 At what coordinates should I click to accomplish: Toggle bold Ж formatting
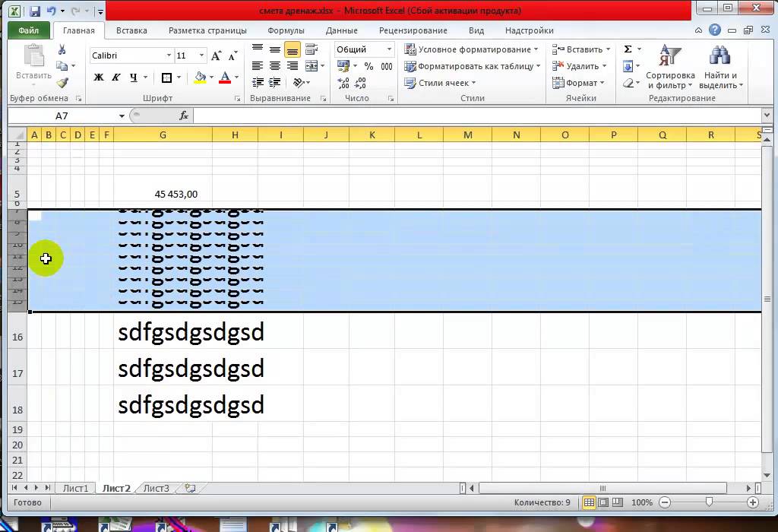click(99, 77)
